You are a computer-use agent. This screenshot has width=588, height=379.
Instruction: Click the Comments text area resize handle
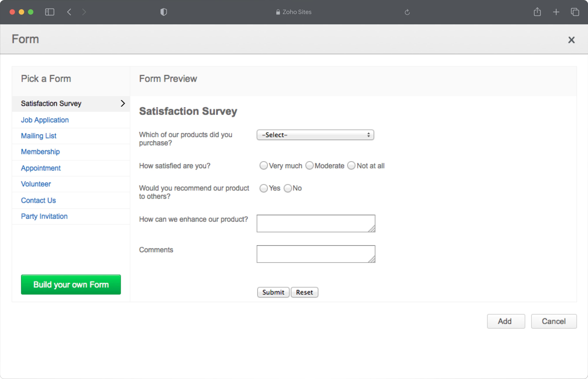(x=372, y=259)
